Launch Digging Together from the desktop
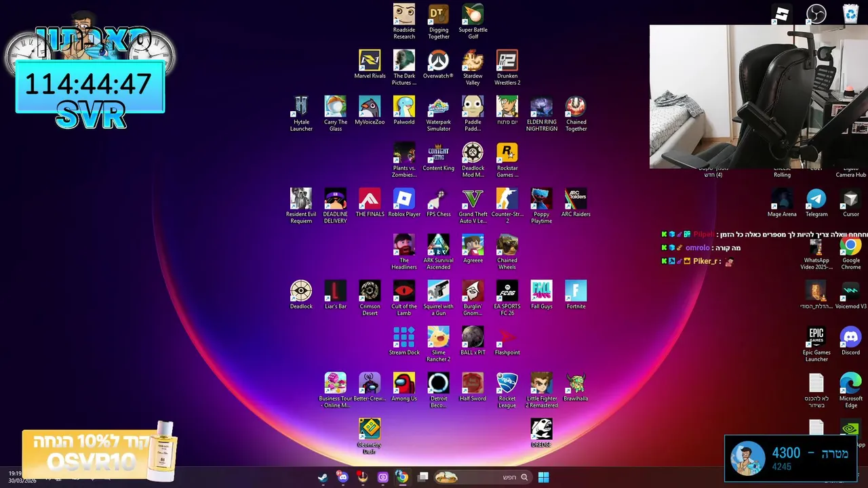868x488 pixels. pyautogui.click(x=439, y=14)
